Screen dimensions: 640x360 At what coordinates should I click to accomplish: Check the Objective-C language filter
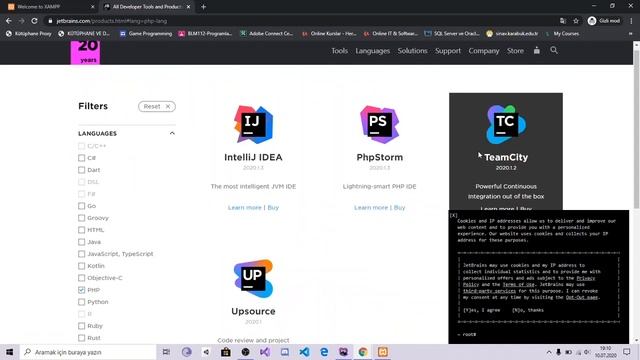[x=82, y=278]
